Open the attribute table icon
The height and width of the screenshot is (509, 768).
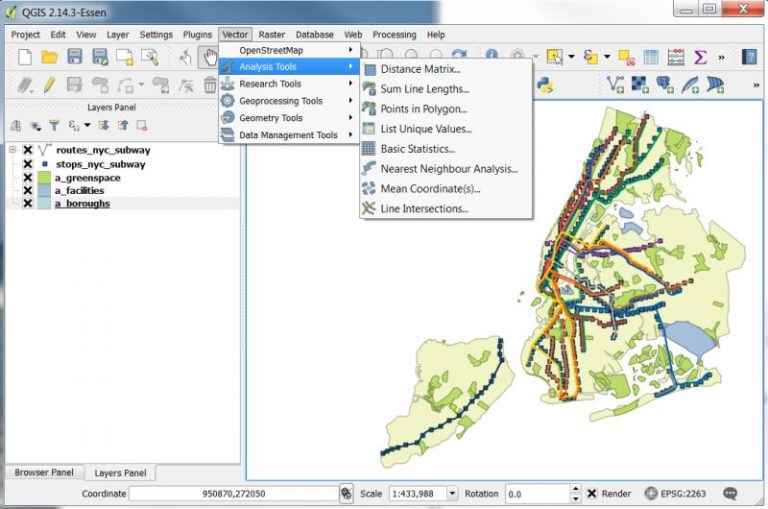point(651,57)
